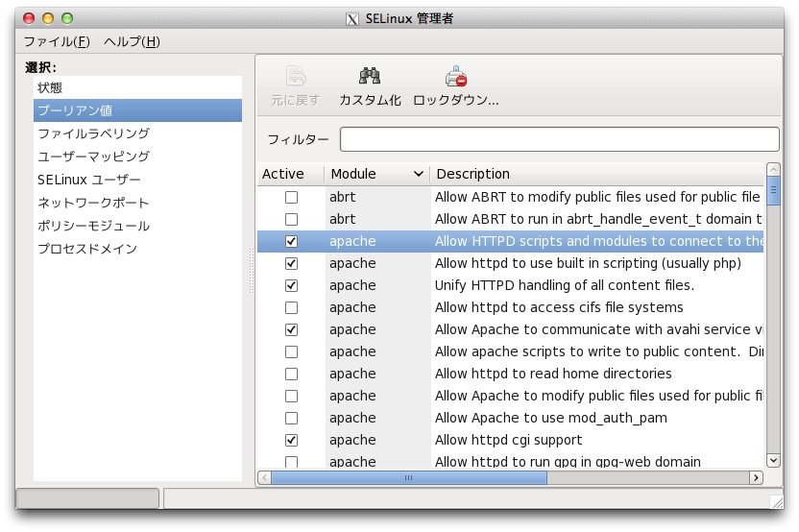Select 'Allow httpd to access cifs file systems'
This screenshot has width=799, height=532.
point(559,307)
